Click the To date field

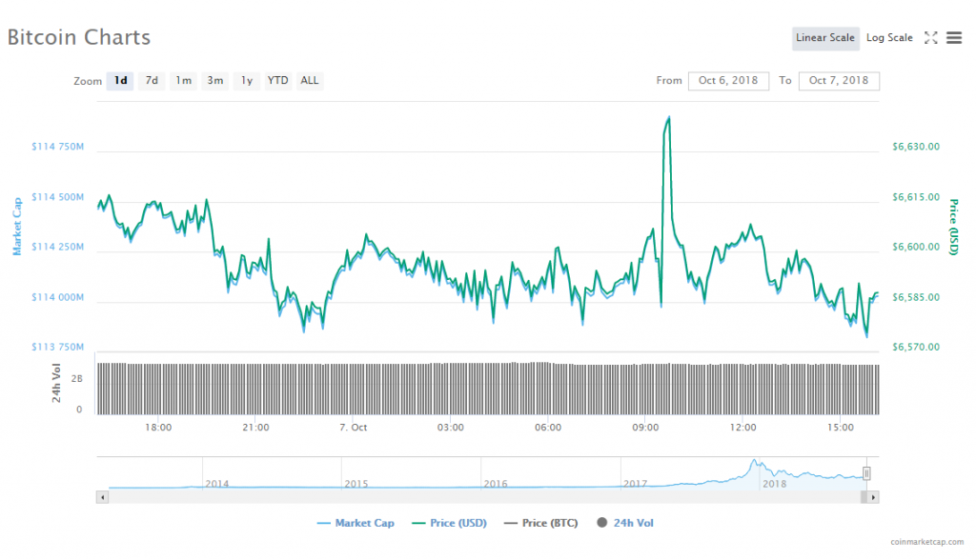click(x=839, y=81)
